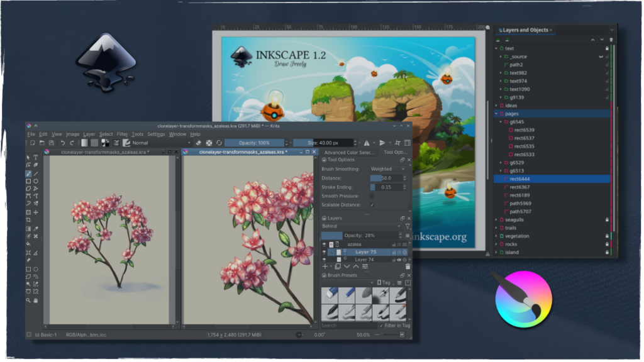Open the Krita File menu
644x362 pixels.
(x=31, y=134)
